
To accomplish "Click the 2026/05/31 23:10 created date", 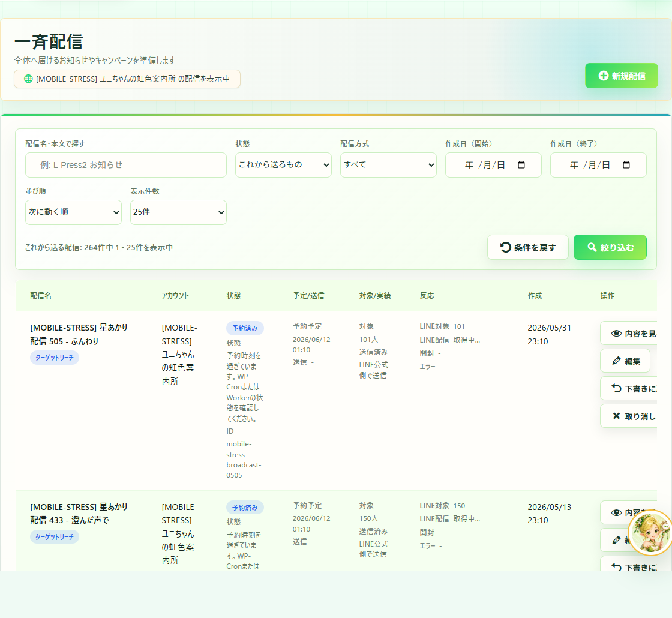I will (549, 334).
